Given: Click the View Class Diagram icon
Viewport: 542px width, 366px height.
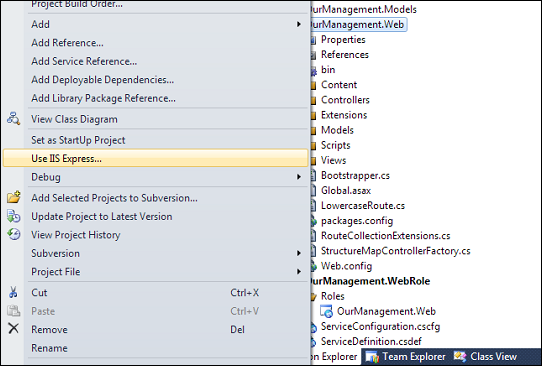Looking at the screenshot, I should pyautogui.click(x=13, y=119).
